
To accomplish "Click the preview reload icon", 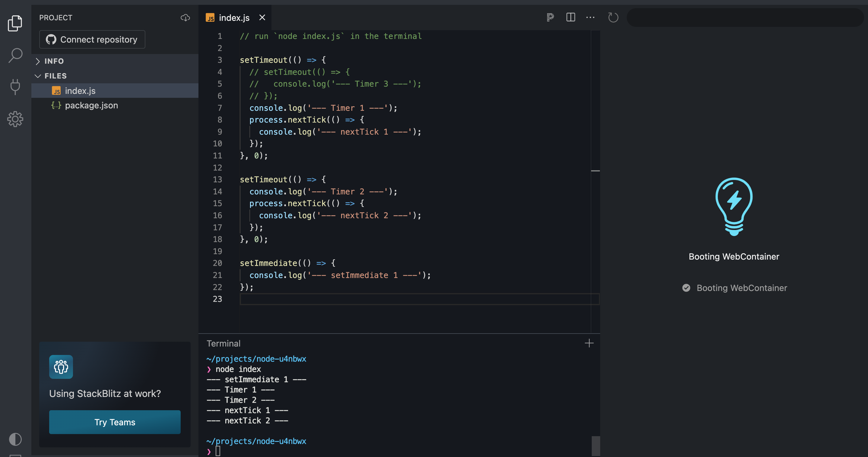I will pyautogui.click(x=613, y=17).
